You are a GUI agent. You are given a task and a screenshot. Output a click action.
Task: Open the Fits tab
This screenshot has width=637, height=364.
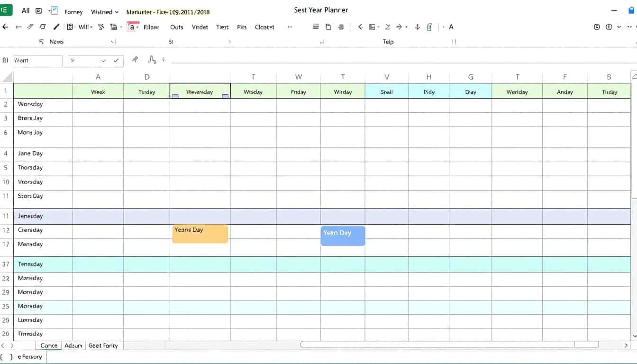pyautogui.click(x=242, y=27)
